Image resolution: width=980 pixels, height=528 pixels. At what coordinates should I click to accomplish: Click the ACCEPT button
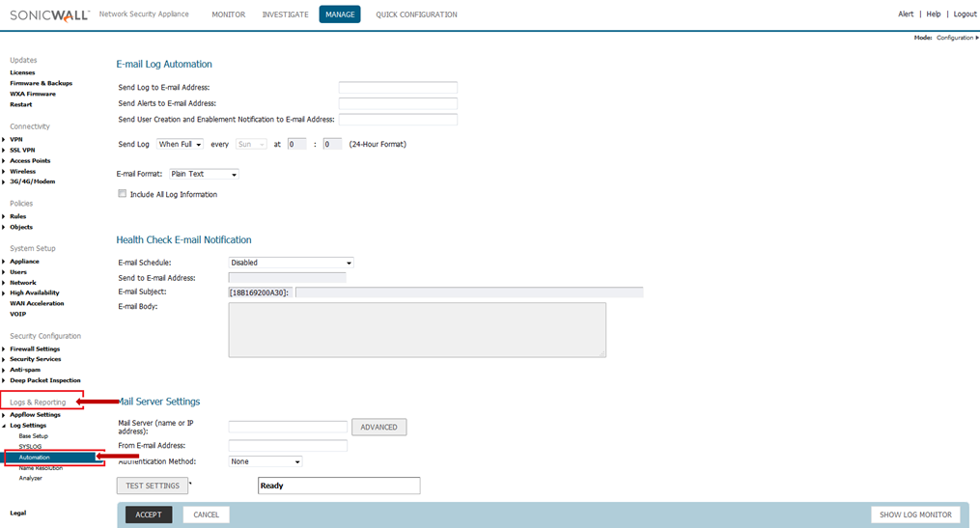(x=149, y=514)
